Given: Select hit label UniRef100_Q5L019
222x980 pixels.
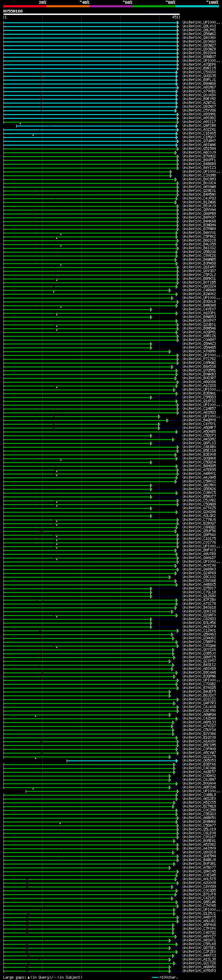Looking at the screenshot, I should [199, 829].
